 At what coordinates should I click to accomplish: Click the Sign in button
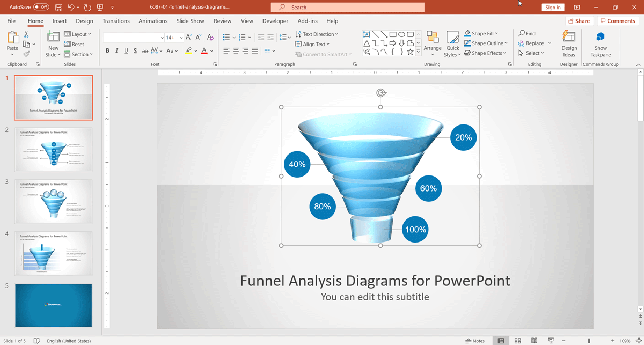(x=552, y=8)
